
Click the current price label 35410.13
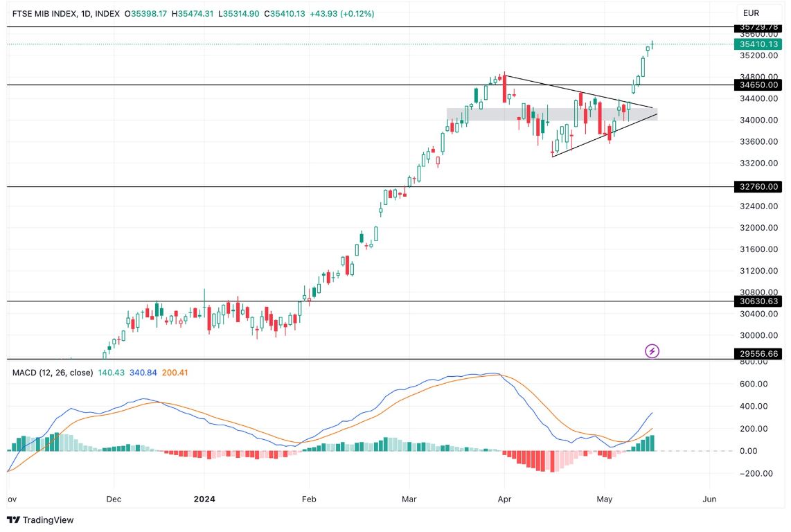click(x=759, y=43)
